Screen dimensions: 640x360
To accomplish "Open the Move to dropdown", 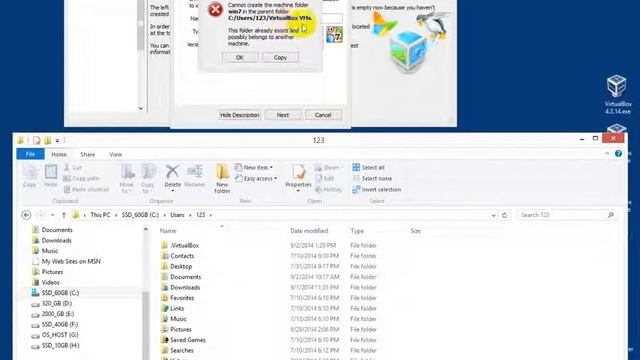I will [127, 178].
